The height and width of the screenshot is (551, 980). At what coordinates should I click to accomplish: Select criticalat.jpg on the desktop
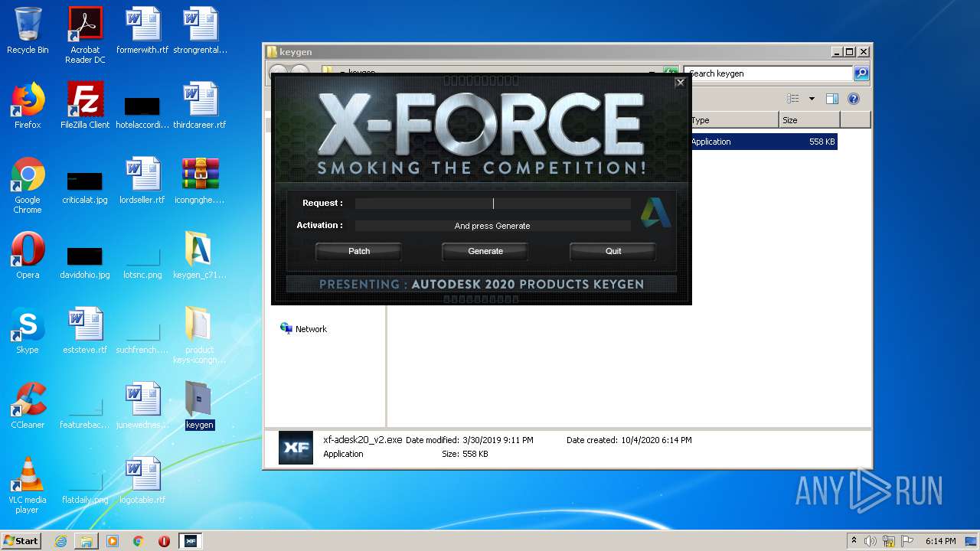click(x=85, y=187)
